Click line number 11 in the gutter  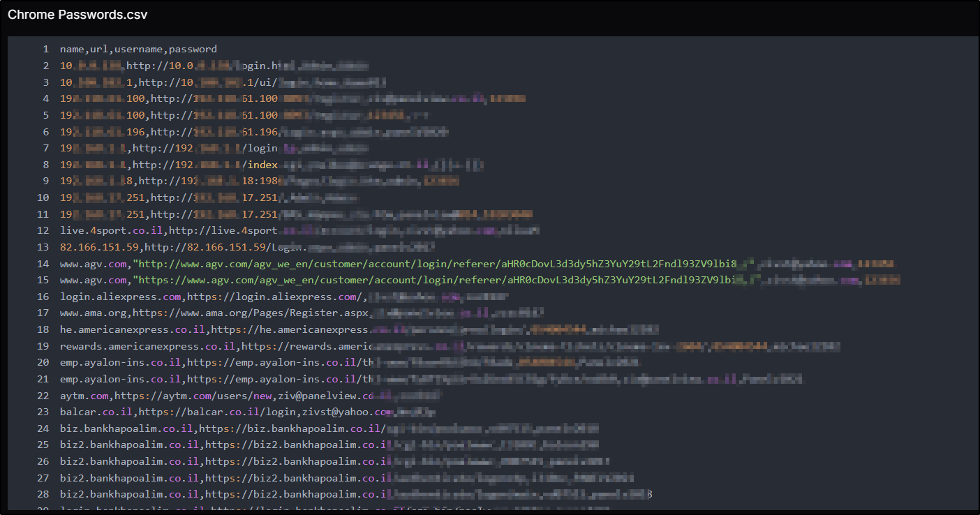43,214
